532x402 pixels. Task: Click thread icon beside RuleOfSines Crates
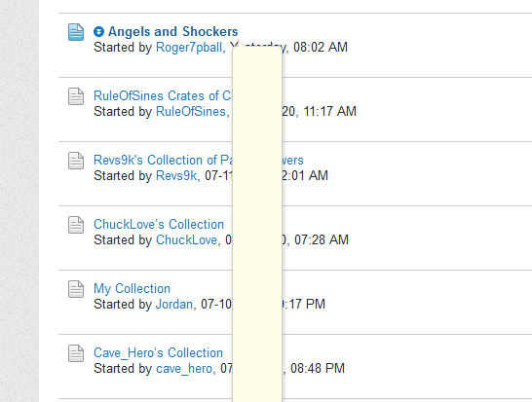pos(76,96)
